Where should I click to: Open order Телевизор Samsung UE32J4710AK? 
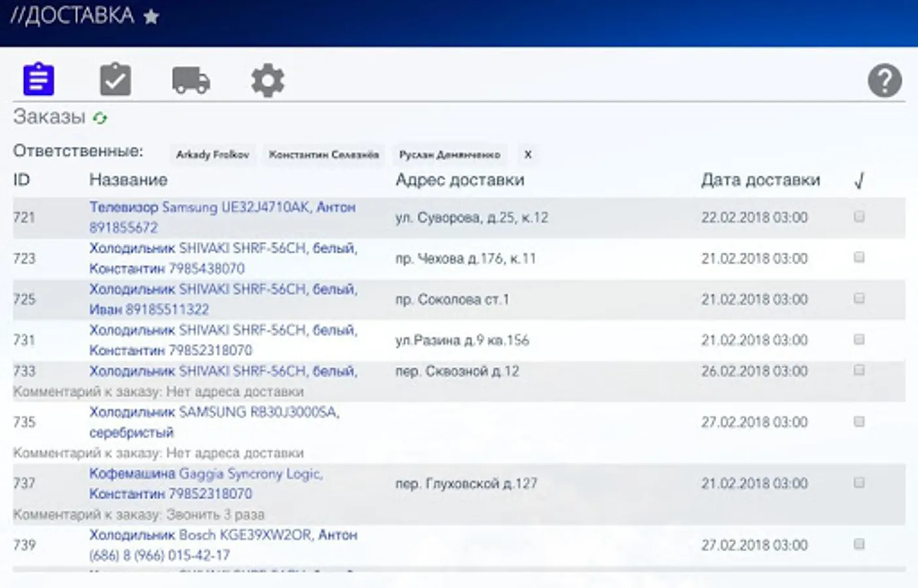tap(222, 217)
